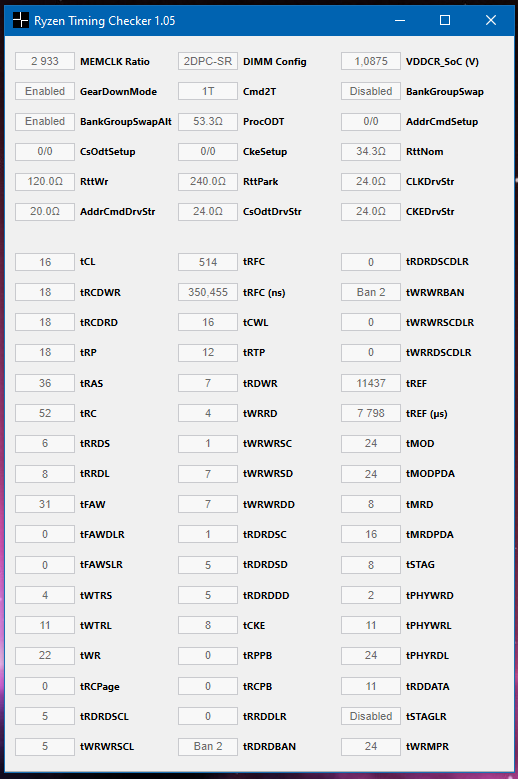Select the RttNom 34.3Ω field

click(x=370, y=151)
